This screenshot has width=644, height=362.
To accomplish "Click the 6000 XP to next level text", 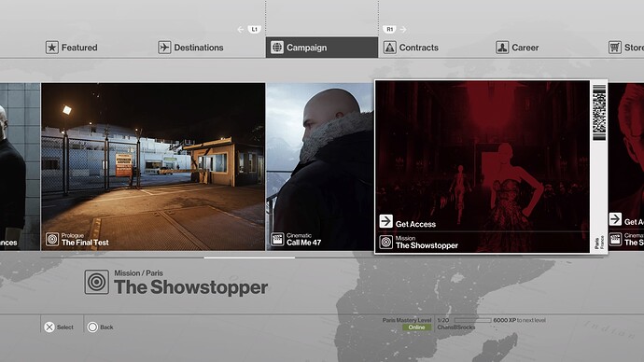I will click(x=519, y=320).
